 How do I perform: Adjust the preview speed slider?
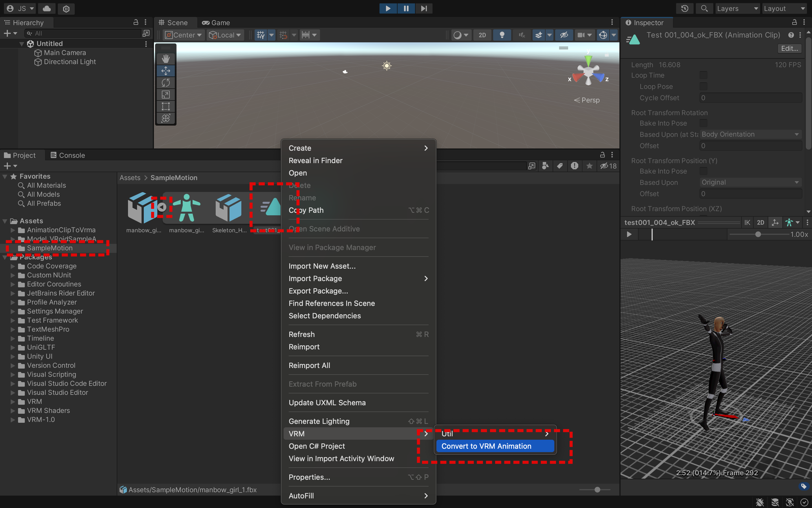point(758,234)
